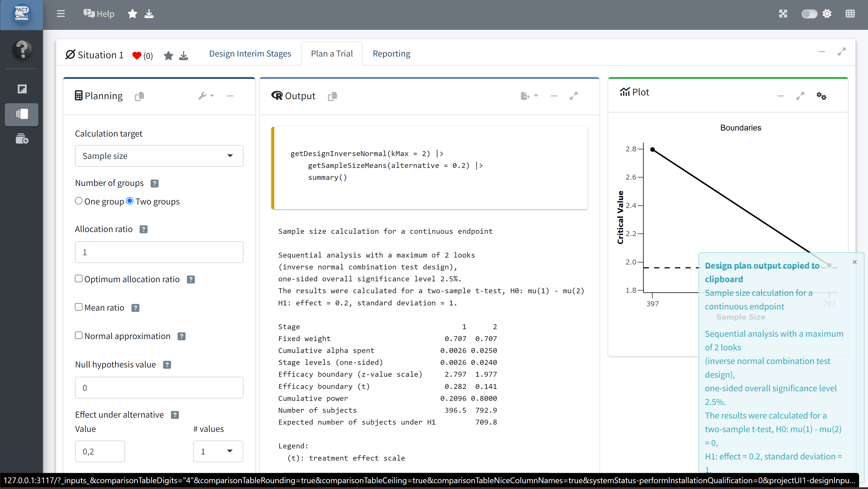Click the Boundaries plot title
This screenshot has width=868, height=489.
(740, 128)
